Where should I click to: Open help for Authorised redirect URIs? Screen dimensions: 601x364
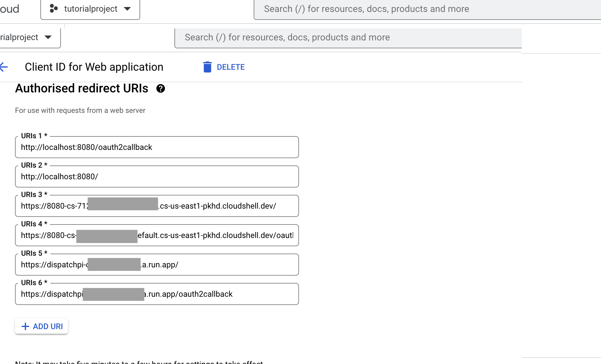coord(161,88)
